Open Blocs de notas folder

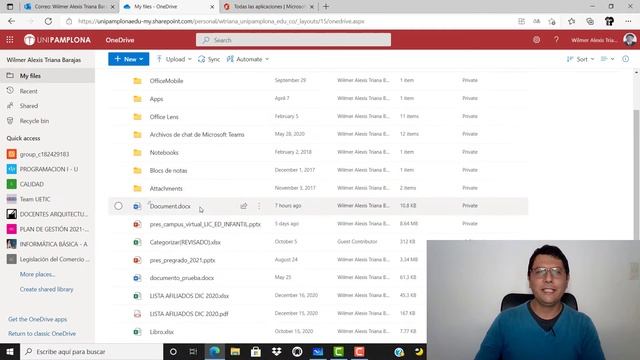[168, 171]
